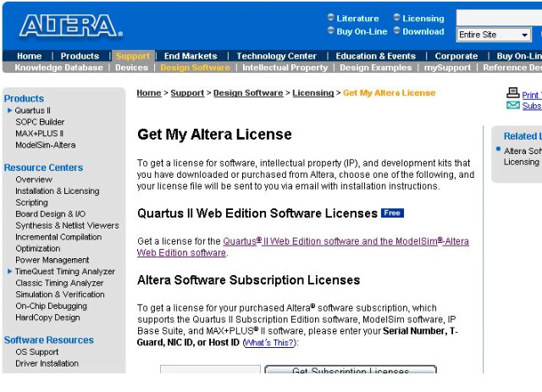Click the Get Subscription Licenses button
The height and width of the screenshot is (392, 542).
pyautogui.click(x=351, y=369)
